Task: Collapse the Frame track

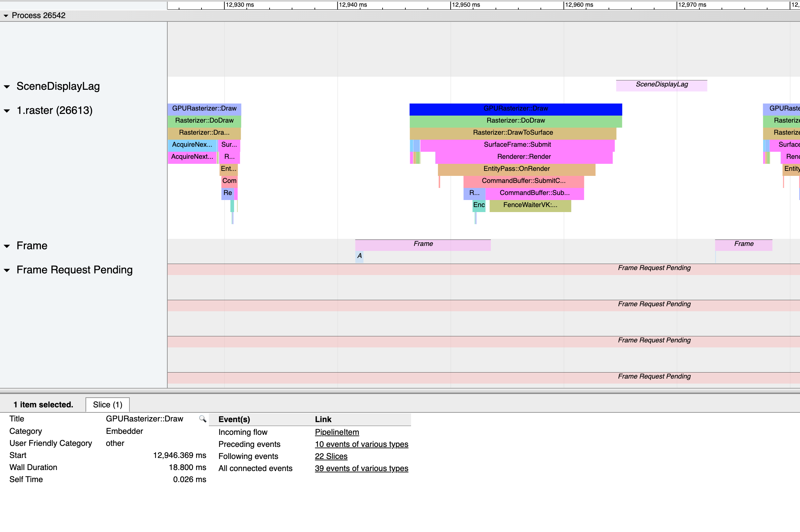Action: click(7, 246)
